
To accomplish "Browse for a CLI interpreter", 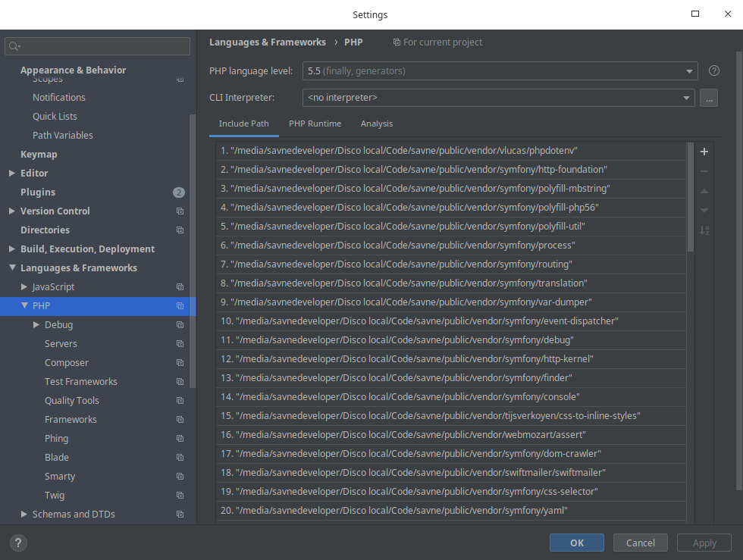I will [709, 97].
